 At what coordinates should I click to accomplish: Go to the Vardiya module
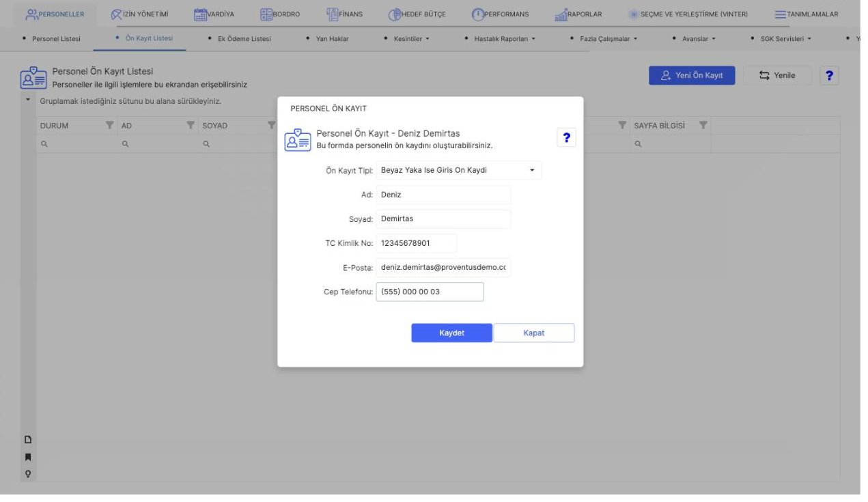(213, 14)
